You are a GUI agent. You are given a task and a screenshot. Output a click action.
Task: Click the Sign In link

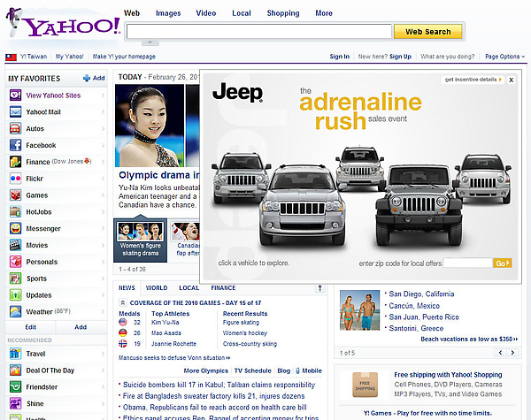pos(339,57)
